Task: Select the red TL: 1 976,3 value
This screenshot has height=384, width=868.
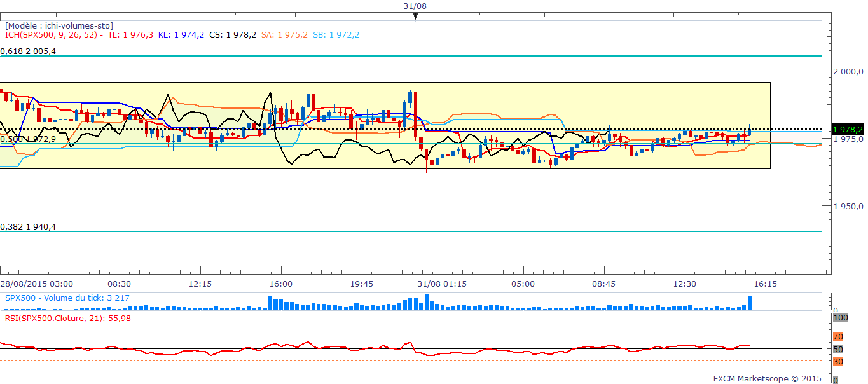Action: click(x=130, y=35)
